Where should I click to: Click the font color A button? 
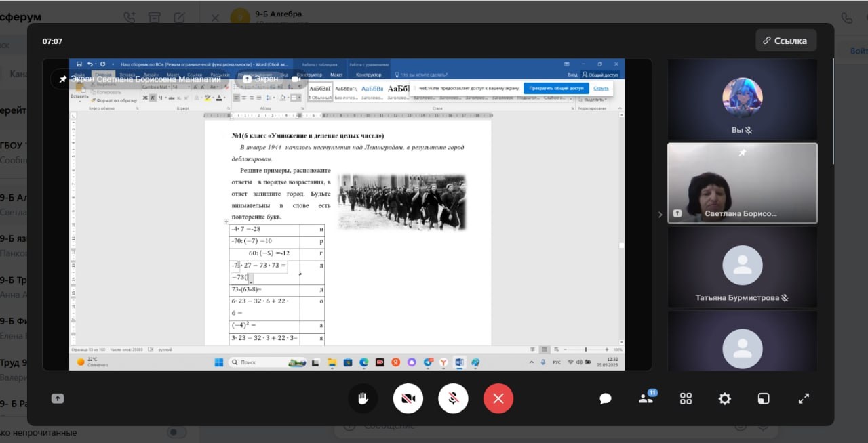point(219,98)
